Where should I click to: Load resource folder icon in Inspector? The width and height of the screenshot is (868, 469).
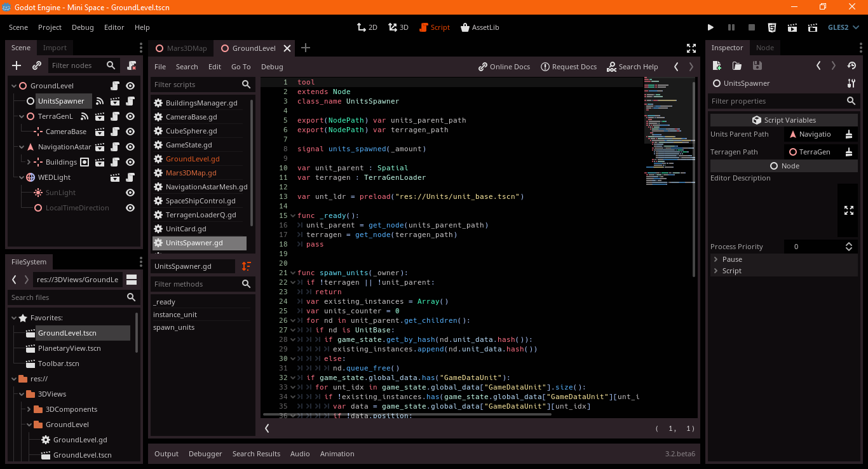[737, 65]
